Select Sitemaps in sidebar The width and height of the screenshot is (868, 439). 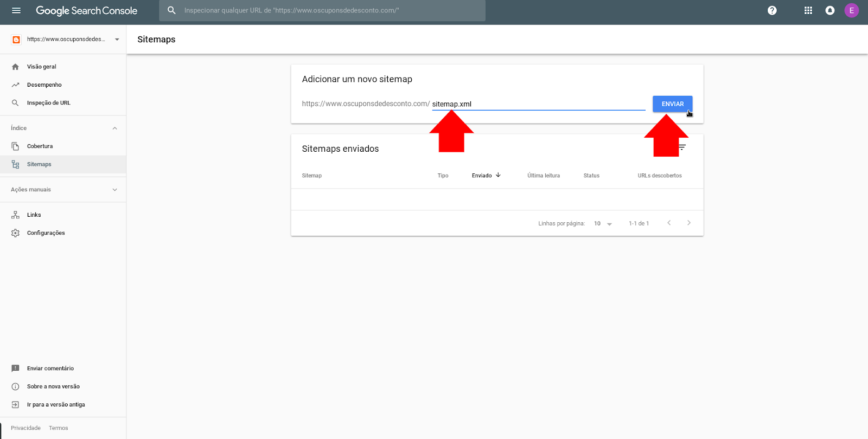coord(63,164)
